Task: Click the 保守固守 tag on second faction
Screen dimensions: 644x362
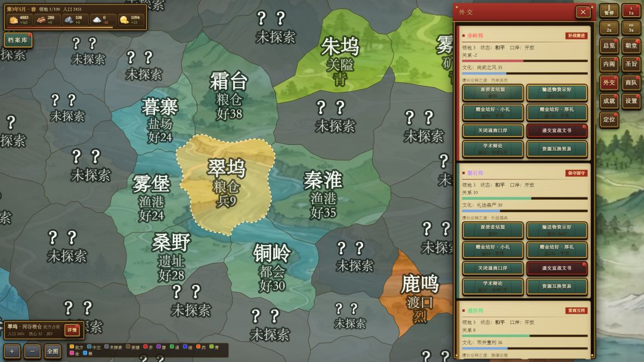Action: pyautogui.click(x=576, y=173)
